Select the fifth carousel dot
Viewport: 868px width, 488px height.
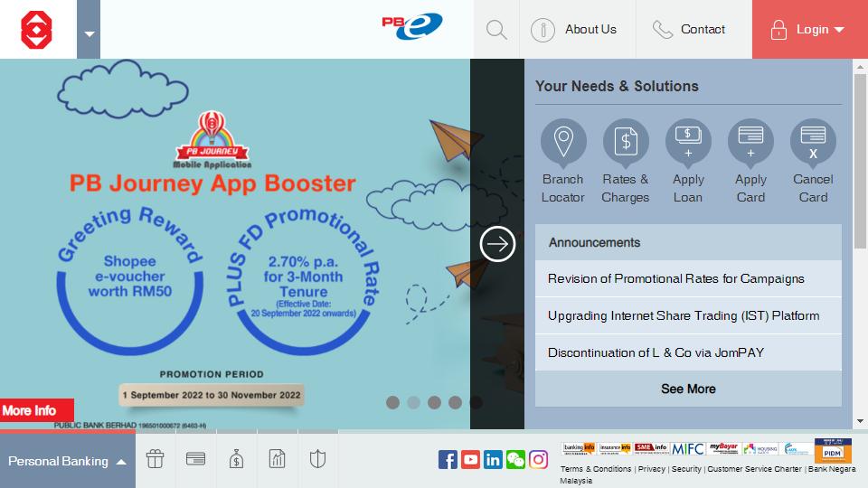pos(476,403)
